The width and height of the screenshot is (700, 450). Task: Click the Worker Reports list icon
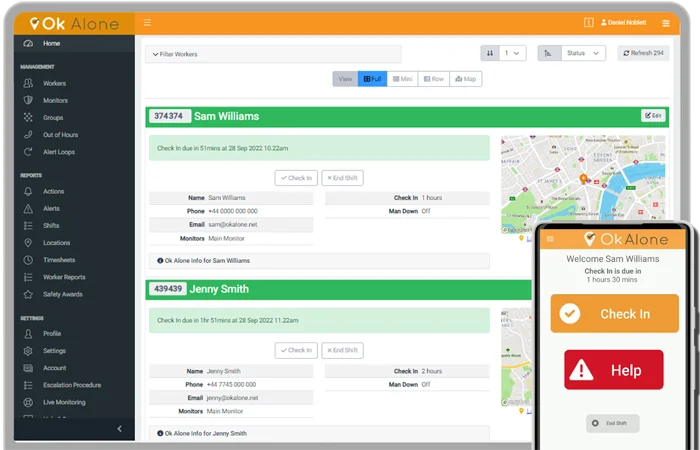28,277
